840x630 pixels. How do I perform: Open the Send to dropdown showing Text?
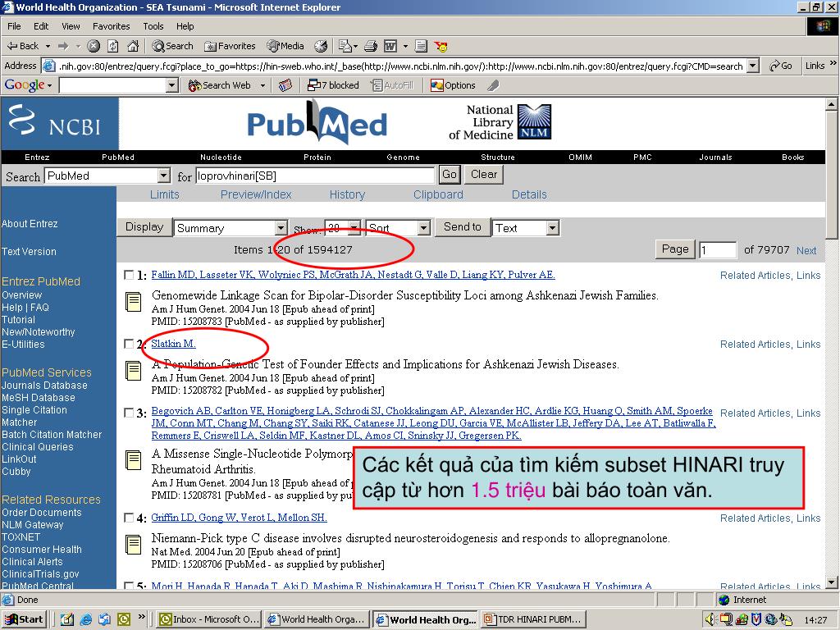point(526,228)
